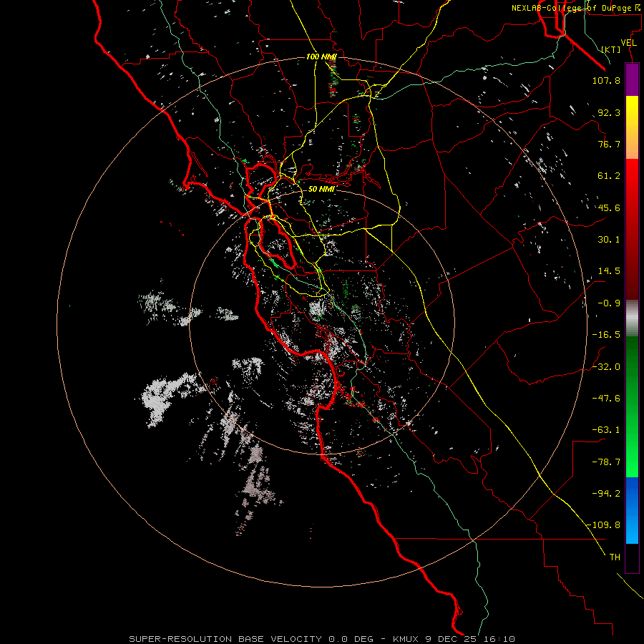Select the NEXLAB-College of DuPage header text
Screen dimensions: 644x644
pos(576,8)
